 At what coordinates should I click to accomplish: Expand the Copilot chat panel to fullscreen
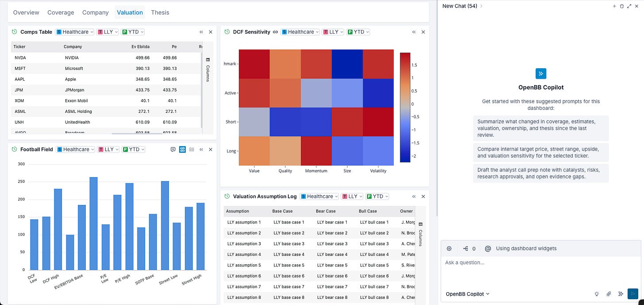(629, 6)
